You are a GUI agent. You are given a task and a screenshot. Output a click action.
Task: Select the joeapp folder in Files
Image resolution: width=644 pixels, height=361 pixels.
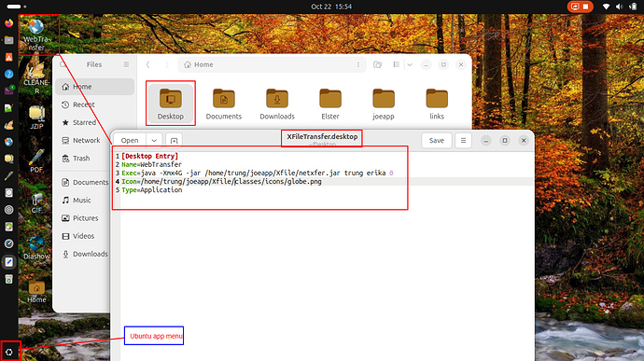click(x=384, y=104)
